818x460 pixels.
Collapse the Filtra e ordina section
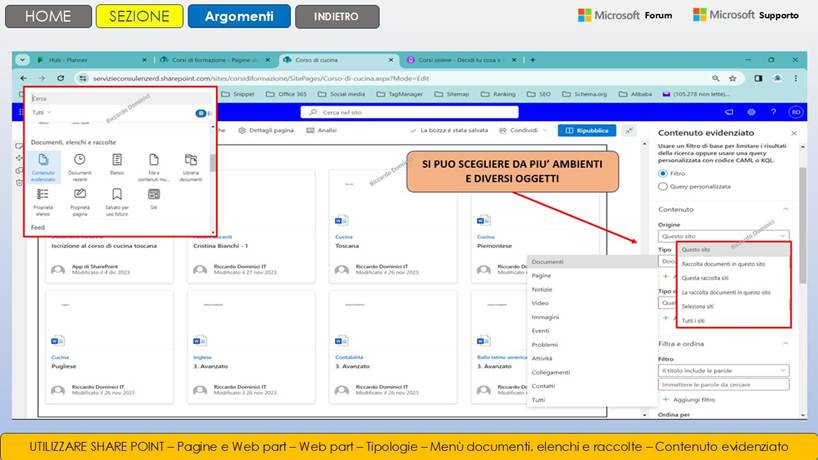[785, 344]
